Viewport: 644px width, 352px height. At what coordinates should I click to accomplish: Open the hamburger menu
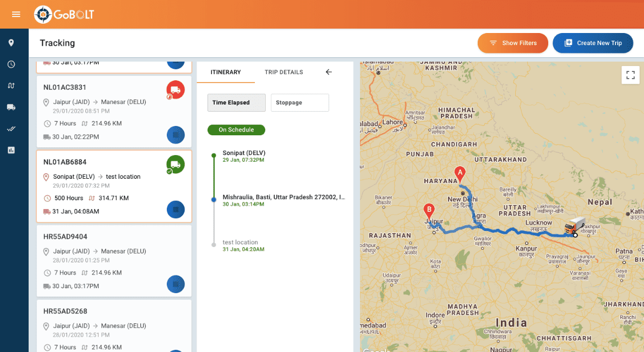[x=16, y=14]
